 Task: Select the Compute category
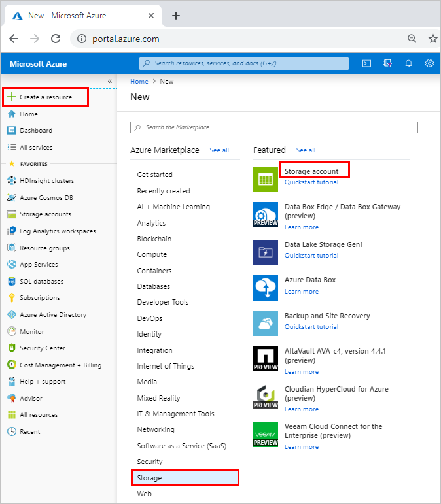tap(152, 254)
